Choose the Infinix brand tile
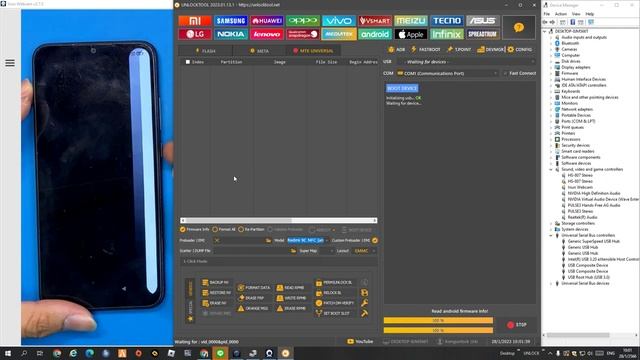 [x=447, y=34]
